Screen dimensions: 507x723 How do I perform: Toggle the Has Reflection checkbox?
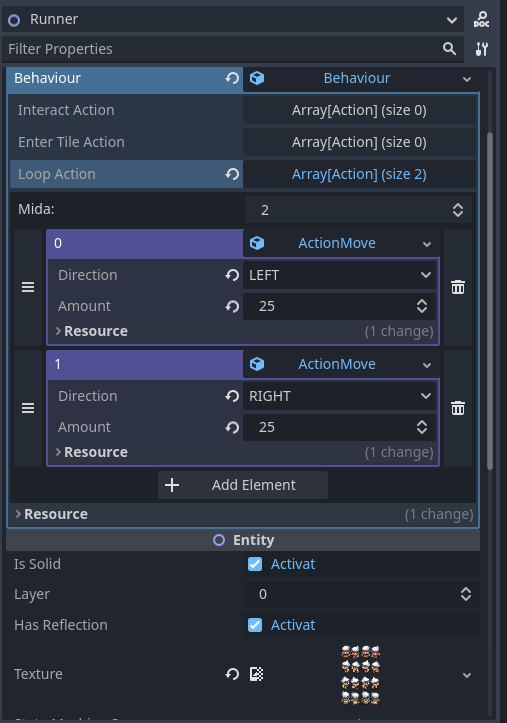click(255, 625)
